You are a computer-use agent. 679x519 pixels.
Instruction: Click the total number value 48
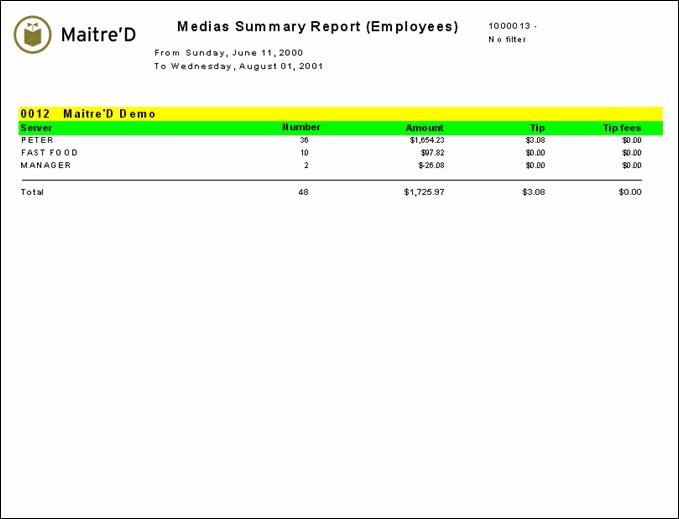(x=303, y=191)
